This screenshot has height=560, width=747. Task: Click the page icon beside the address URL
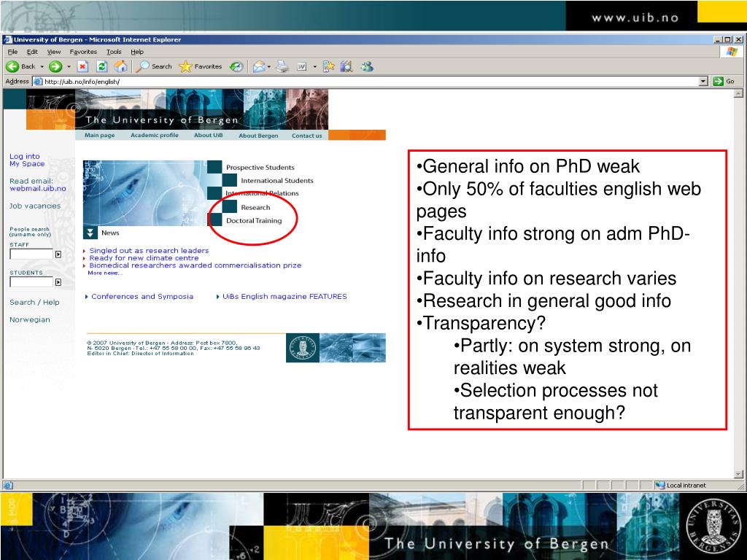coord(38,82)
